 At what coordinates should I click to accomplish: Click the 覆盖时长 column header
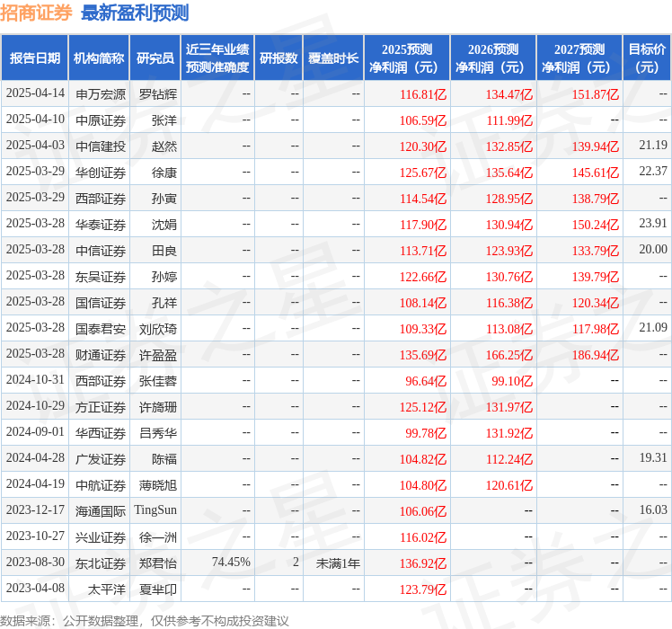(333, 58)
